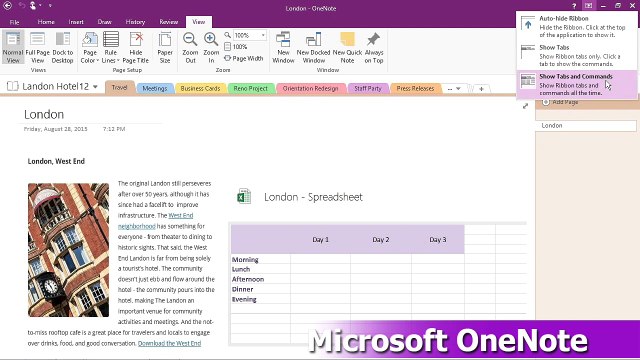Select the Show Tabs option
Screen dimensions: 640x360
coord(576,56)
